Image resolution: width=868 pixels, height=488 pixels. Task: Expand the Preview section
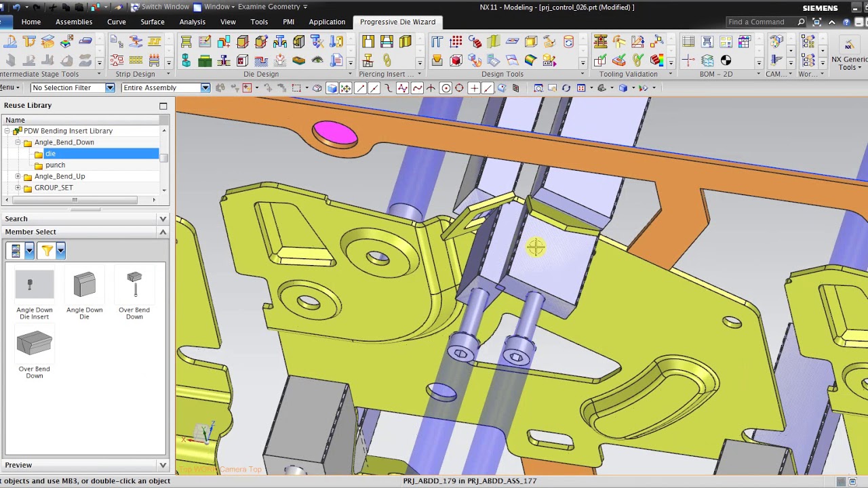point(163,465)
